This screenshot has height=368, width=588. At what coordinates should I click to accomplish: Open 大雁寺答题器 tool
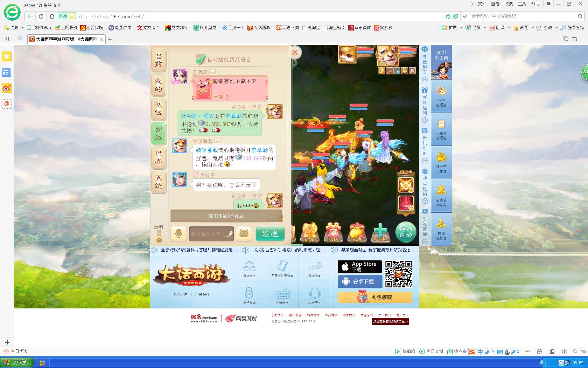[441, 129]
